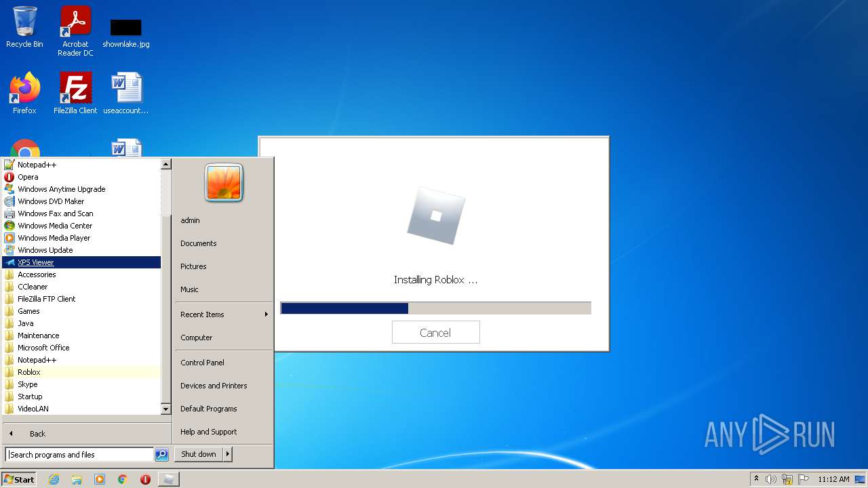The height and width of the screenshot is (488, 868).
Task: Click Shut down button
Action: coord(199,454)
